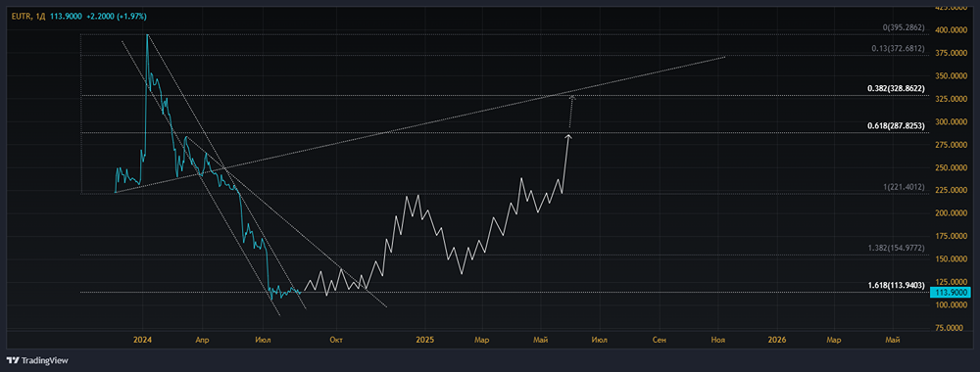Viewport: 980px width, 372px height.
Task: Click the Сен date label on time axis
Action: pyautogui.click(x=660, y=340)
